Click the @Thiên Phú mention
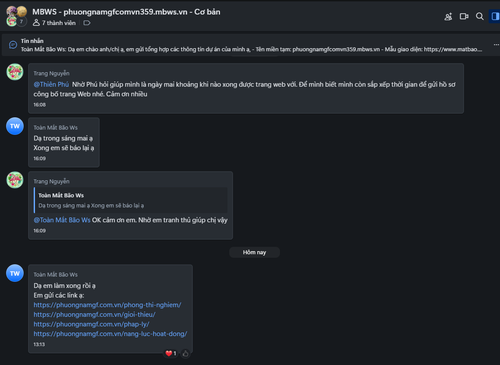This screenshot has height=365, width=500. click(51, 84)
